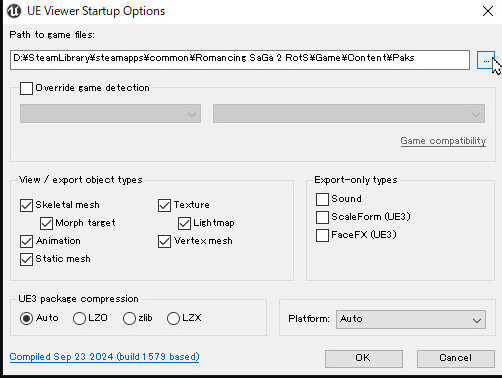The height and width of the screenshot is (378, 502).
Task: Choose zlib package compression
Action: 129,318
